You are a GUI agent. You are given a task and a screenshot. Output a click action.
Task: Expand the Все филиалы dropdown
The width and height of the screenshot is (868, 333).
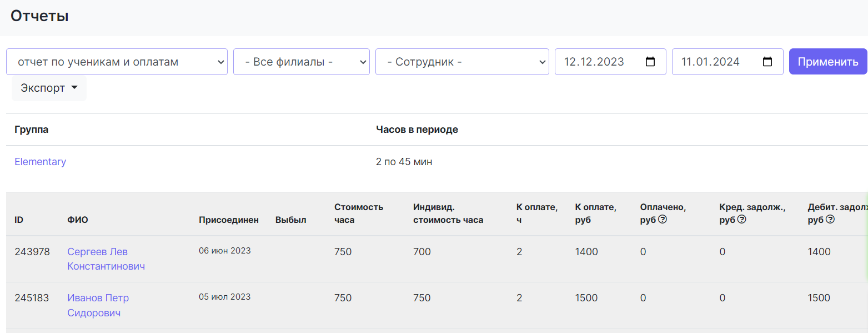[x=302, y=62]
